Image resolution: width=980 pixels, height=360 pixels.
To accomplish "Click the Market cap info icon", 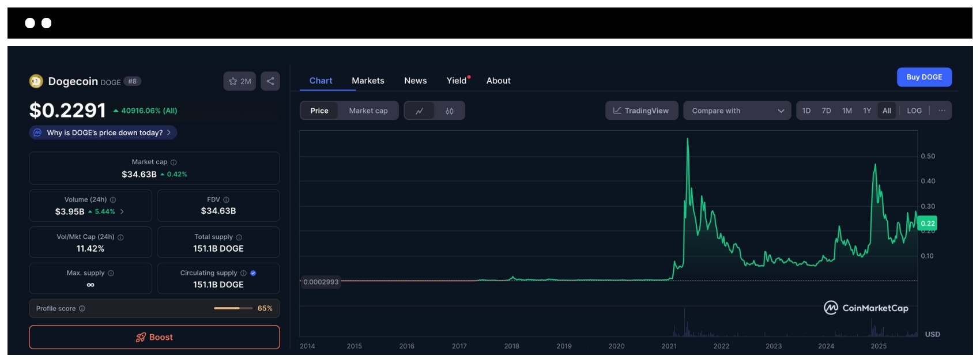I will tap(174, 162).
